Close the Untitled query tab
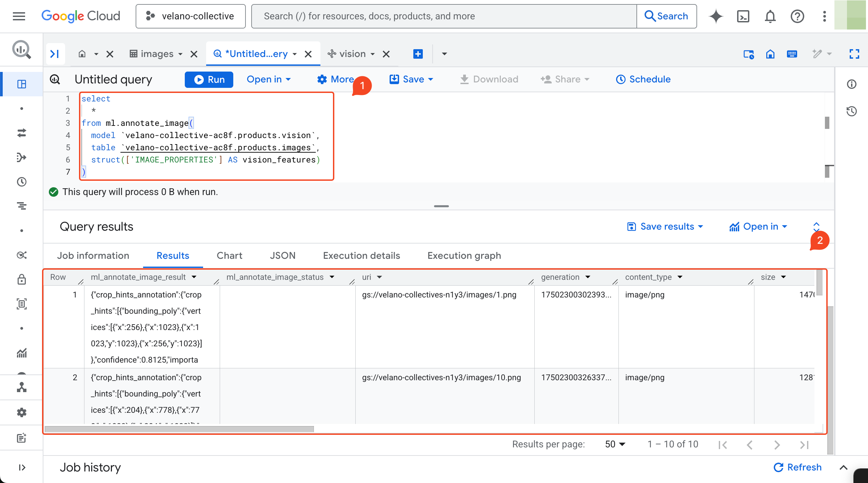The image size is (868, 483). [x=308, y=54]
